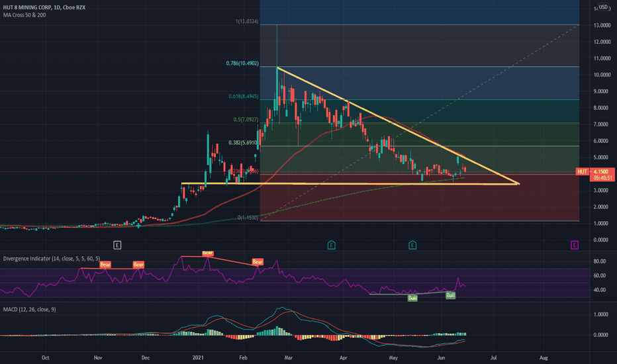617x364 pixels.
Task: Click 7.0000 on the price axis
Action: (x=602, y=124)
